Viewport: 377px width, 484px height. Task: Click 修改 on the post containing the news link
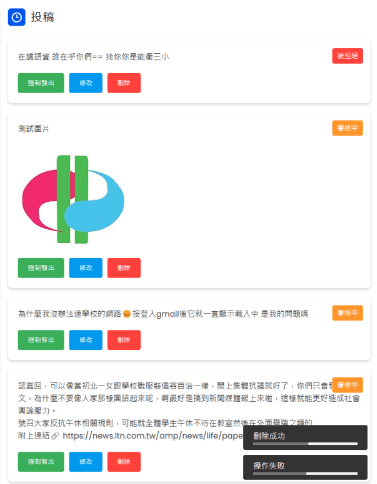[x=86, y=462]
